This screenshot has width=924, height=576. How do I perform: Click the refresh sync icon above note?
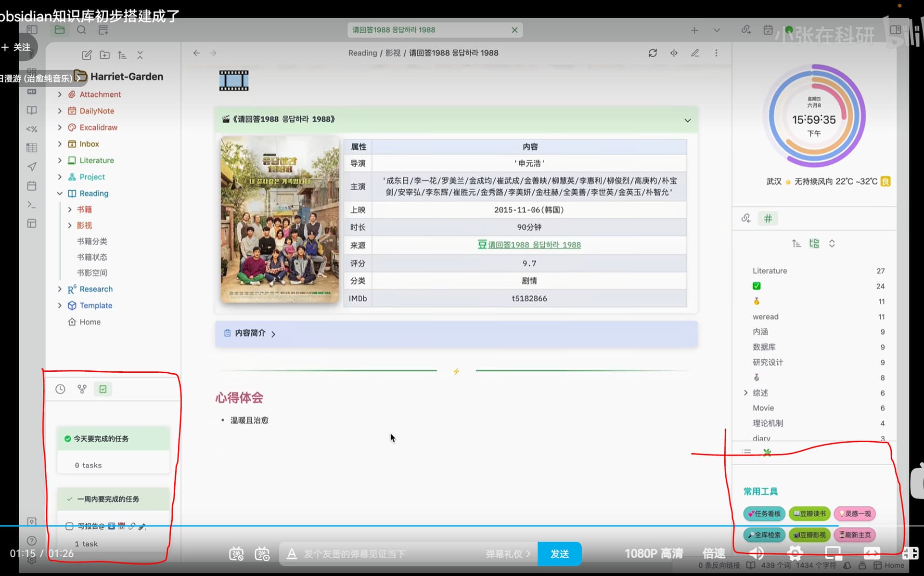tap(653, 53)
